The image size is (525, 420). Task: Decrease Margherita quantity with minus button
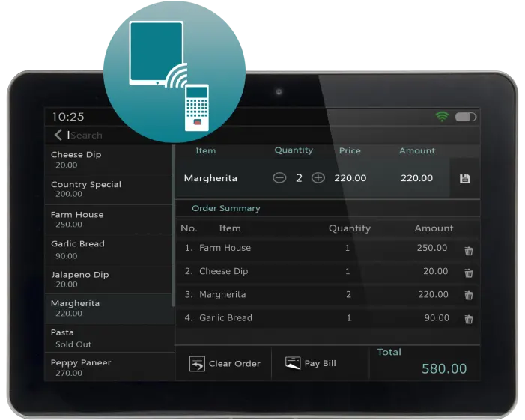point(279,177)
